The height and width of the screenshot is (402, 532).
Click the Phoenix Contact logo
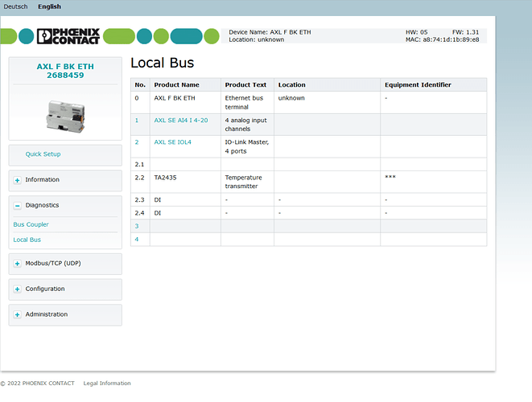[68, 36]
